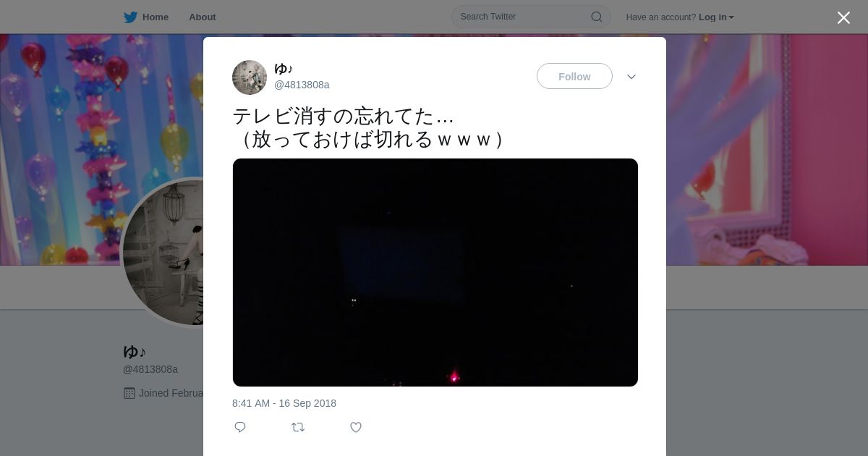Expand the tweet options chevron
Screen dimensions: 868x456
tap(631, 77)
